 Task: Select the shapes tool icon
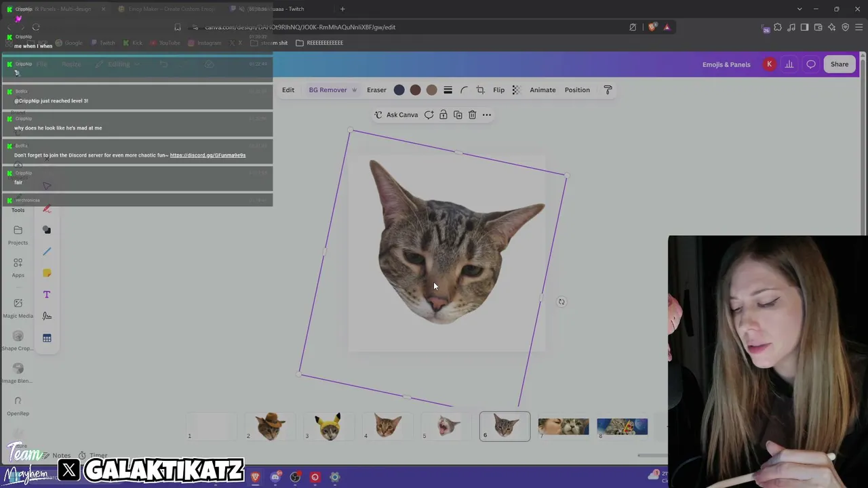47,230
